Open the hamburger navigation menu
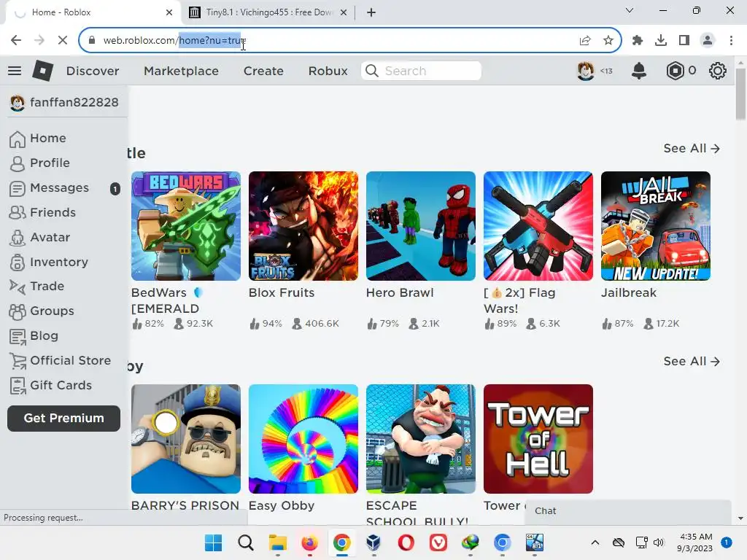The height and width of the screenshot is (560, 747). (15, 71)
